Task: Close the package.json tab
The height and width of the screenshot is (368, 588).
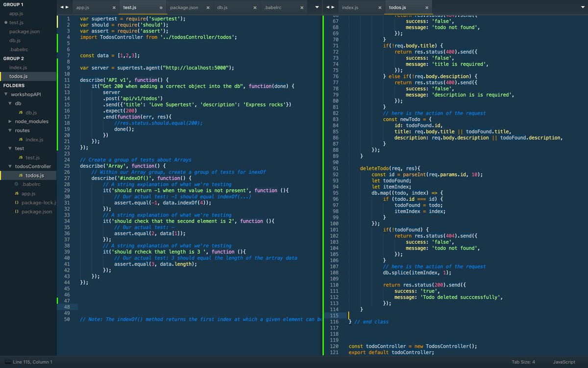Action: [208, 8]
